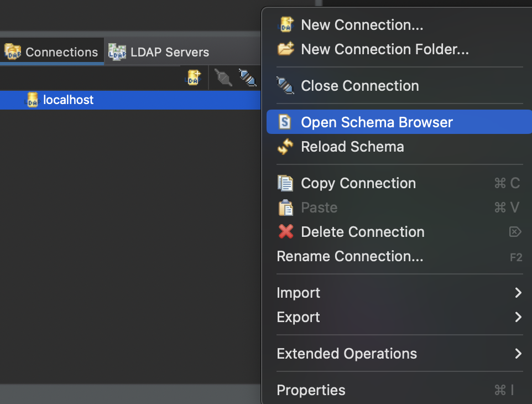Image resolution: width=532 pixels, height=404 pixels.
Task: Choose Rename Connection... from context menu
Action: (x=350, y=257)
